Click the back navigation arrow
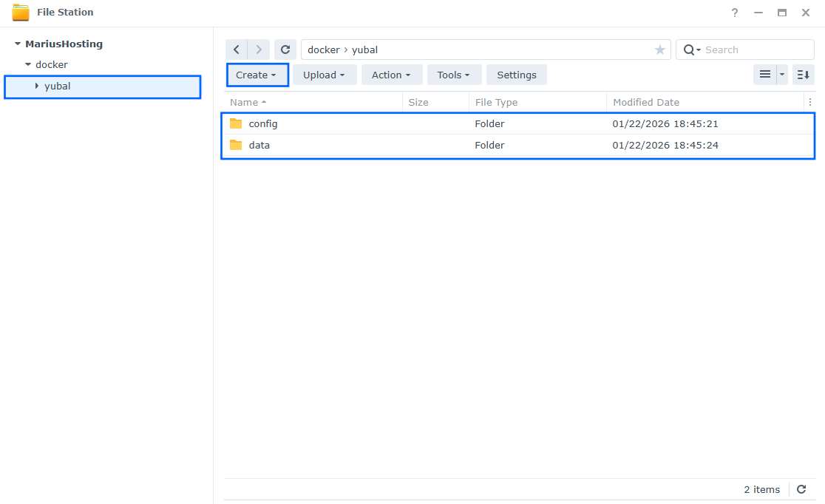Screen dimensions: 825x504 [237, 49]
